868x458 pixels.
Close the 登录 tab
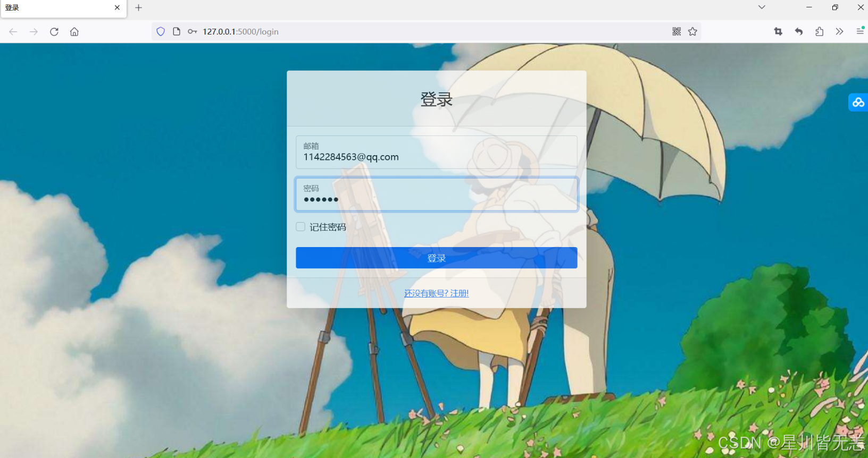point(117,8)
